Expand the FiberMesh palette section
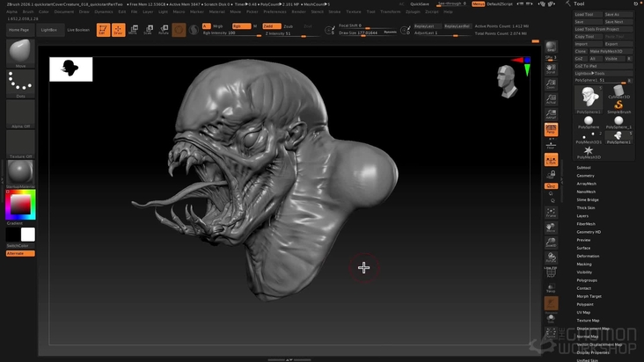Viewport: 644px width, 362px height. (586, 224)
